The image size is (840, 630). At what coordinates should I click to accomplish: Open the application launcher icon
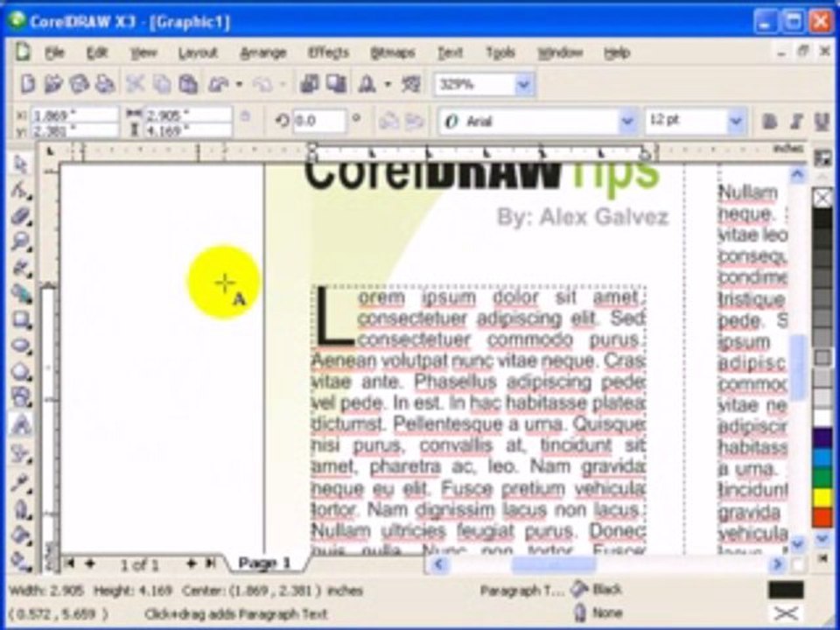point(367,84)
